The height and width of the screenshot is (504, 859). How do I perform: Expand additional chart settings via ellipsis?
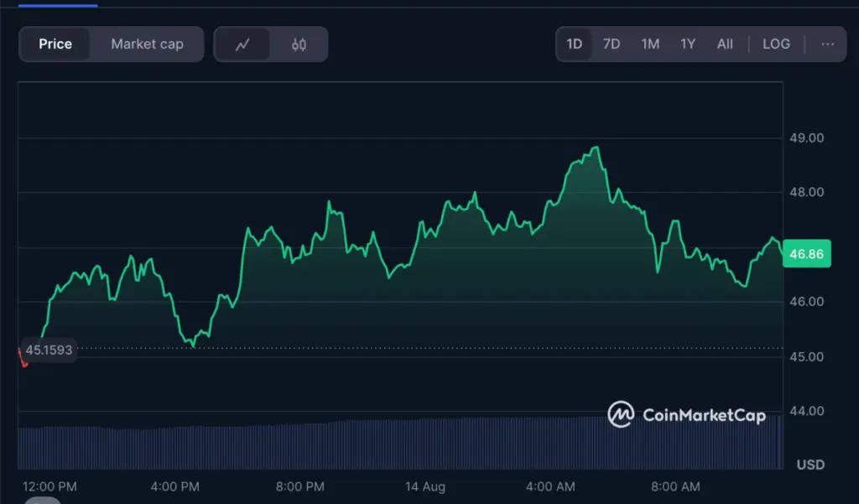(x=827, y=44)
